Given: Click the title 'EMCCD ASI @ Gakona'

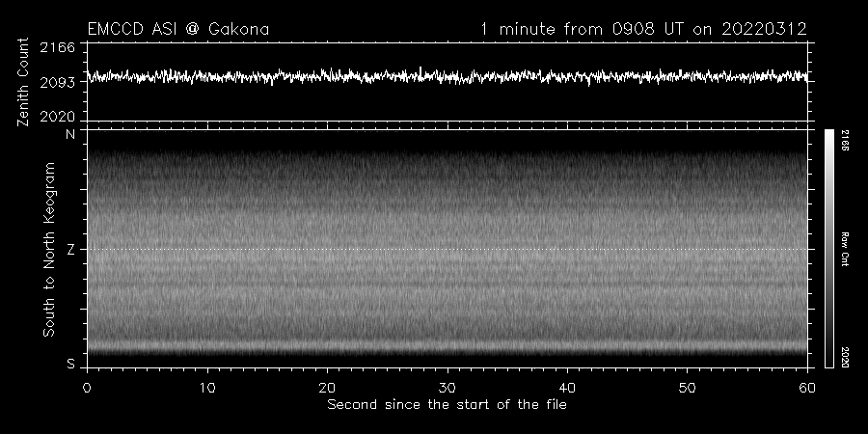Looking at the screenshot, I should coord(178,29).
